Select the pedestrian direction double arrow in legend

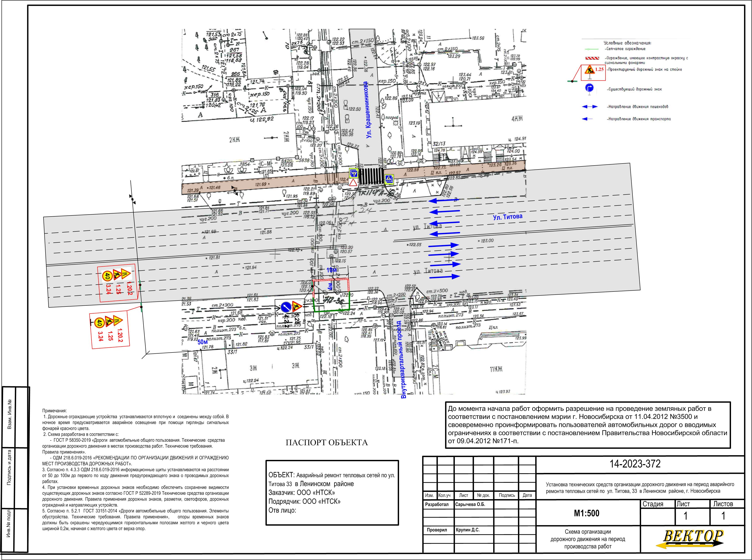pyautogui.click(x=590, y=107)
